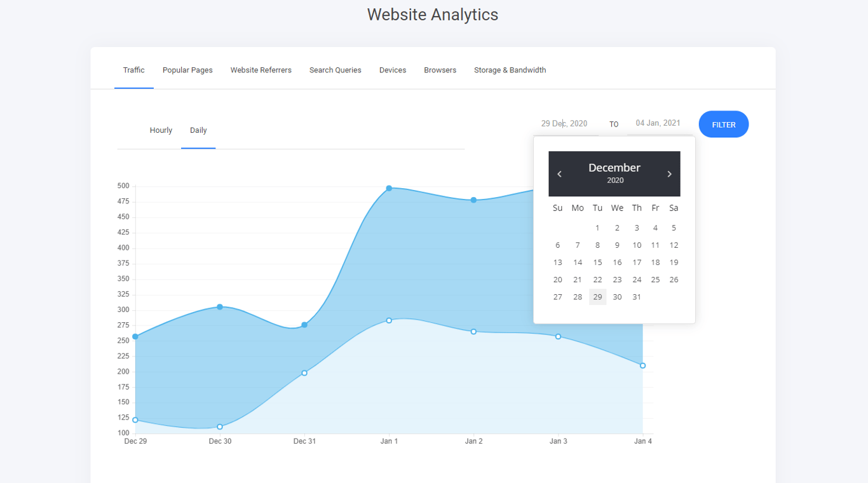Click the Jan 4 lower data point

click(x=643, y=365)
